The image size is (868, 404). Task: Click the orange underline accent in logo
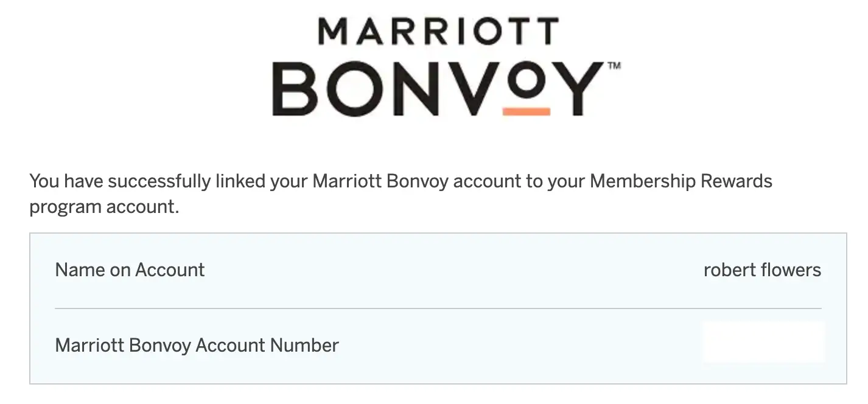pos(527,111)
